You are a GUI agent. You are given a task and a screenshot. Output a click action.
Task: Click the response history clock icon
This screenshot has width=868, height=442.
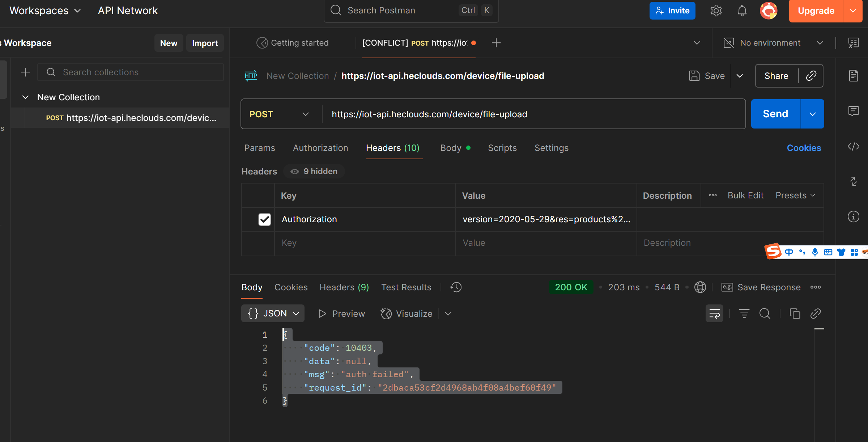tap(456, 287)
